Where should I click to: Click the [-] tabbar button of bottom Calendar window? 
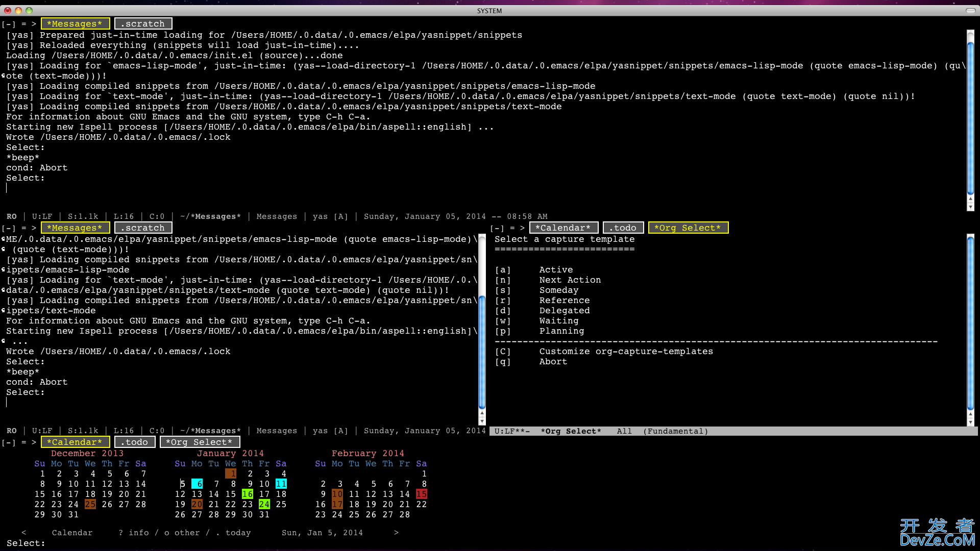(8, 442)
